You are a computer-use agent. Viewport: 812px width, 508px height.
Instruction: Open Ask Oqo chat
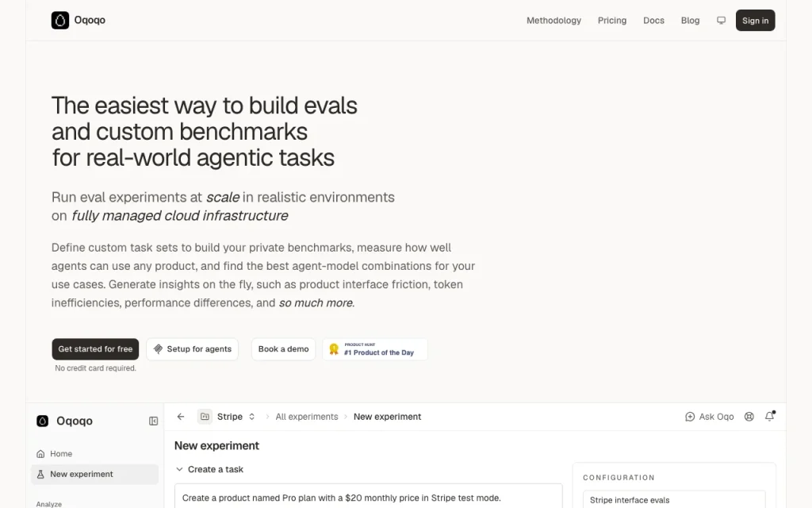pyautogui.click(x=710, y=417)
